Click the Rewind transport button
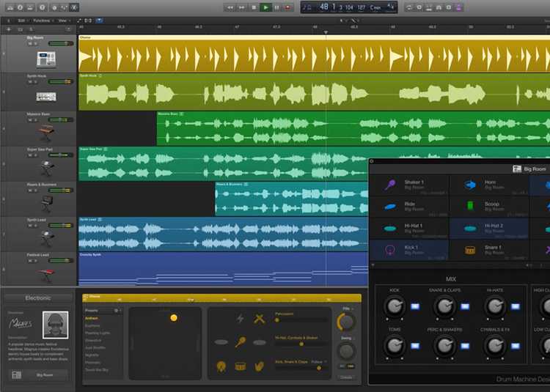The image size is (550, 392). [x=230, y=7]
